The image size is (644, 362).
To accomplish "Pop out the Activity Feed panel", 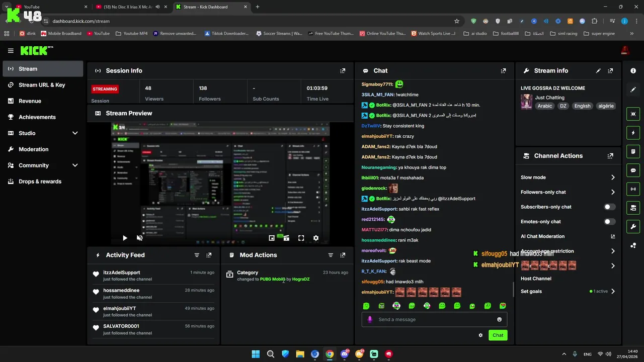I will coord(209,255).
